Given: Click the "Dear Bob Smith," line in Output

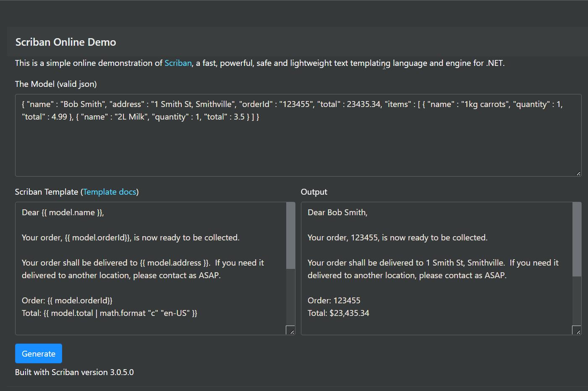Looking at the screenshot, I should pos(337,213).
